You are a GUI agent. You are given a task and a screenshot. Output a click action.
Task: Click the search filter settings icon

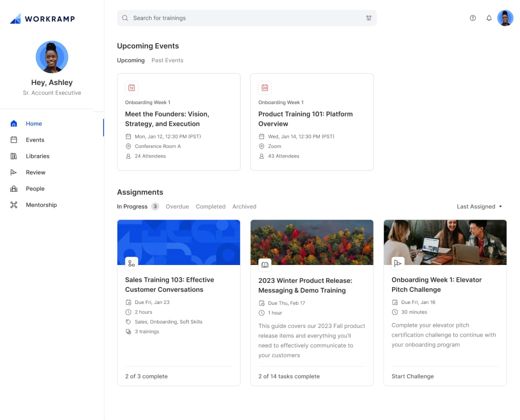[368, 18]
